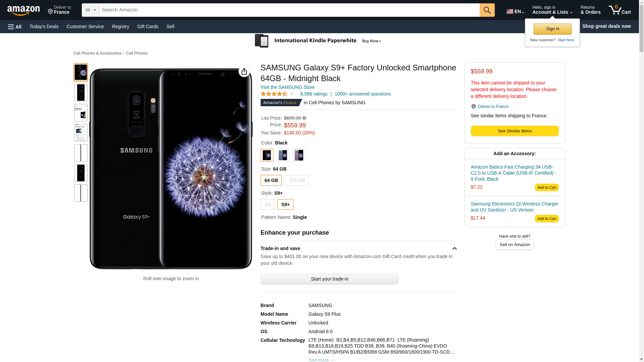
Task: Click the share icon on product image
Action: [244, 71]
